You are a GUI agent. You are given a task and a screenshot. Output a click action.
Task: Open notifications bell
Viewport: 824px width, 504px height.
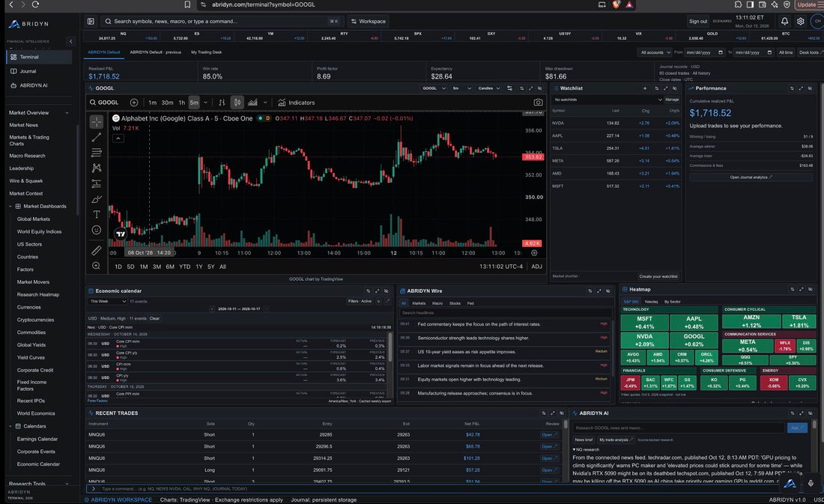784,21
